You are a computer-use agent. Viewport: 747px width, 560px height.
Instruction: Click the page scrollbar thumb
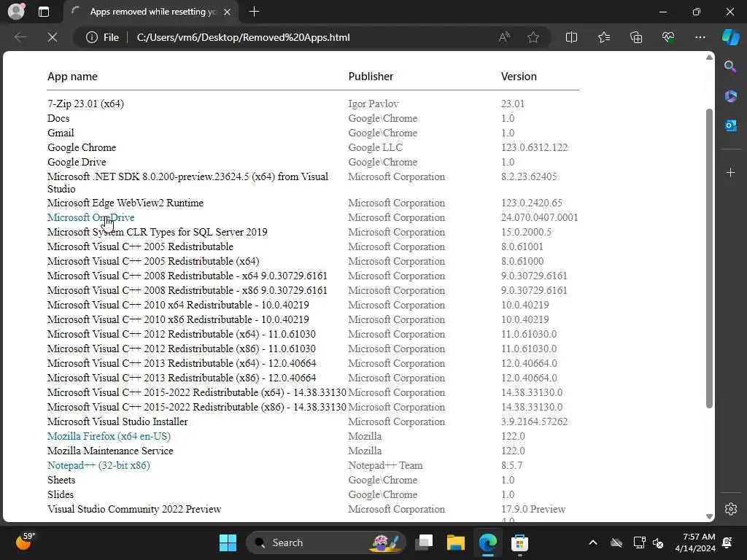coord(709,258)
